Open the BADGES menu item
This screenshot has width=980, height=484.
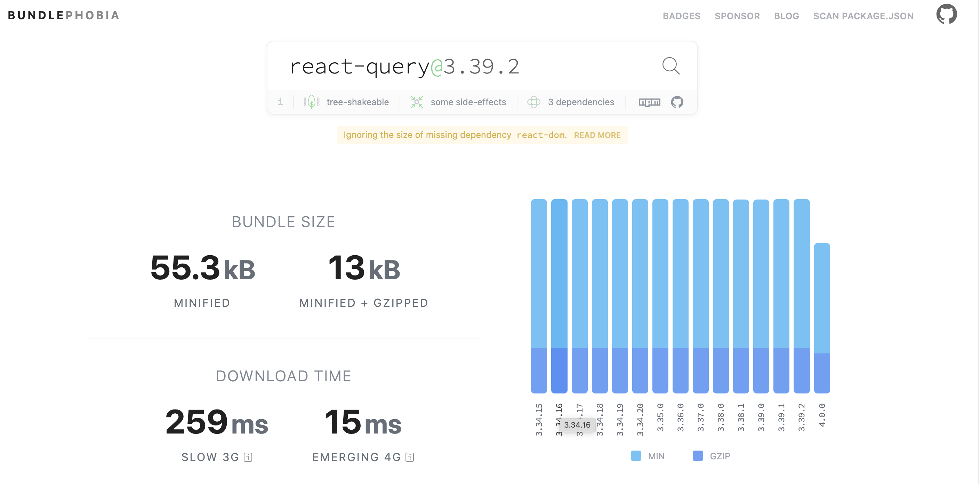681,16
